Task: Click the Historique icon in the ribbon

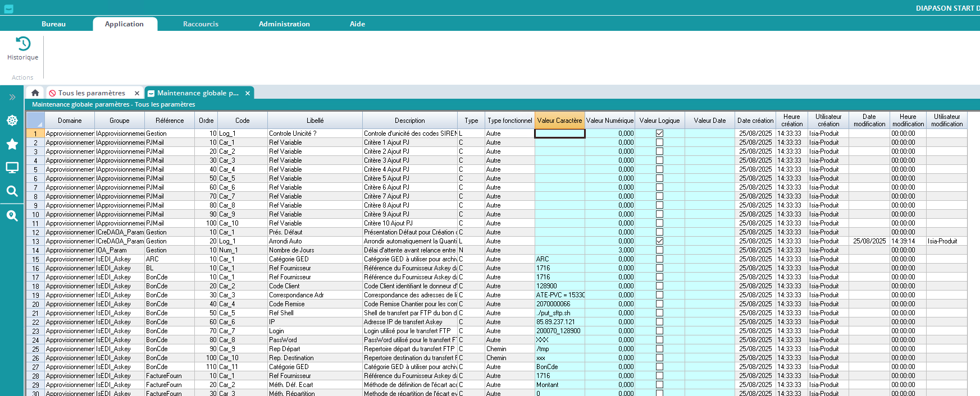Action: click(23, 44)
